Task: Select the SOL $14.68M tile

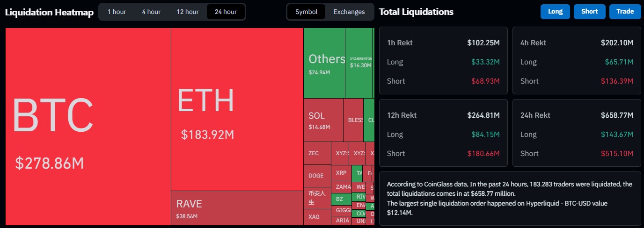Action: (x=323, y=120)
